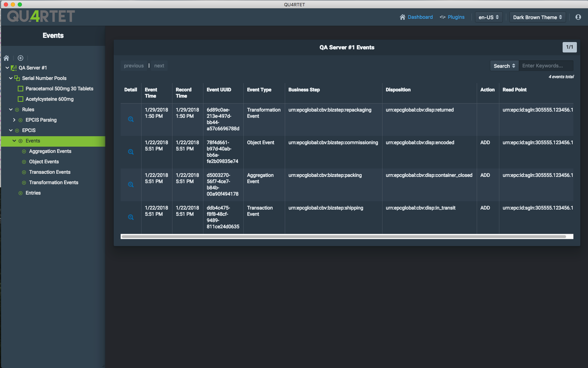Click the 1/1 page indicator
Screen dimensions: 588x368
pyautogui.click(x=570, y=47)
